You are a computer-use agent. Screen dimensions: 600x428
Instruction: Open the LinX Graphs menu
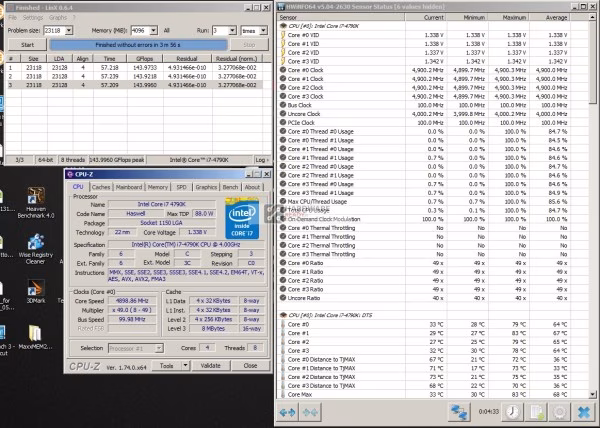pos(58,18)
